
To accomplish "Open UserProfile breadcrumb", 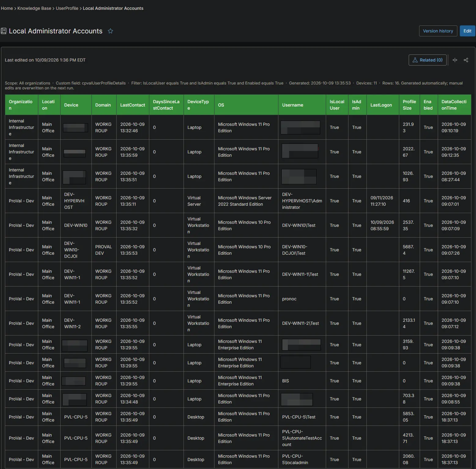I will pos(67,8).
